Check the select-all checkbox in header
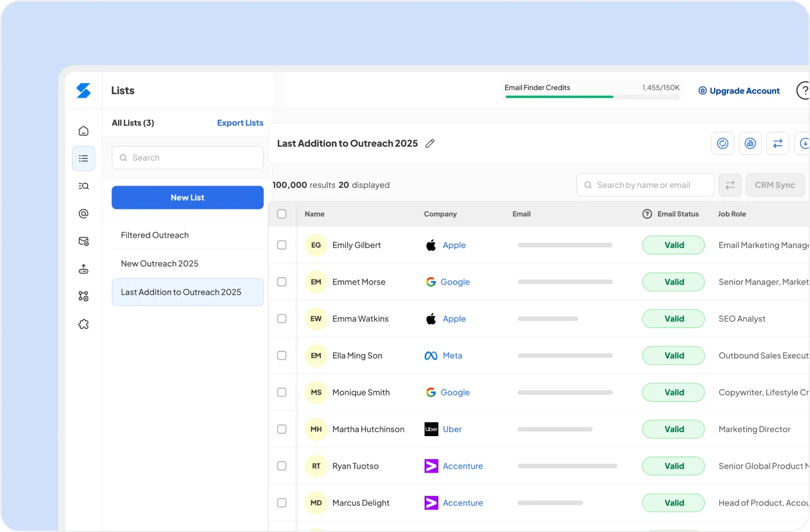 282,214
